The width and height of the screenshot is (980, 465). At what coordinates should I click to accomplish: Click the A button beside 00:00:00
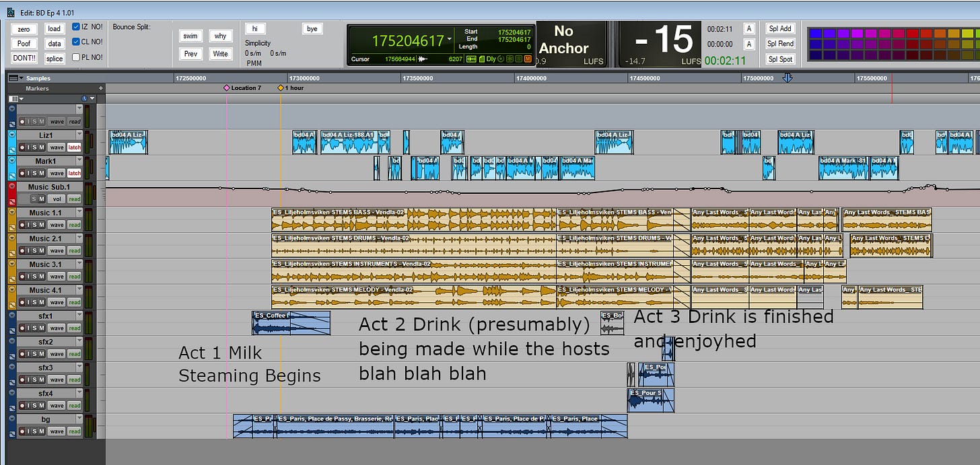tap(748, 44)
